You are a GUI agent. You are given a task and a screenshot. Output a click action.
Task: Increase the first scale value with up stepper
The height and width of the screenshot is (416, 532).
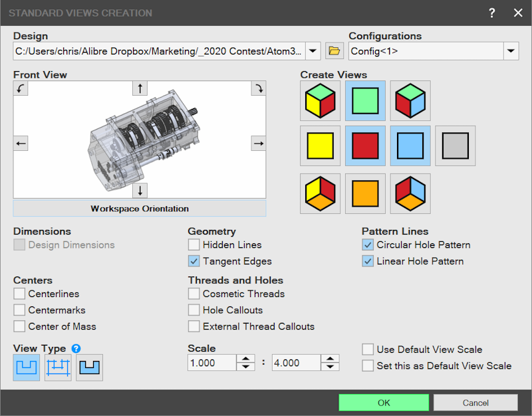click(245, 359)
